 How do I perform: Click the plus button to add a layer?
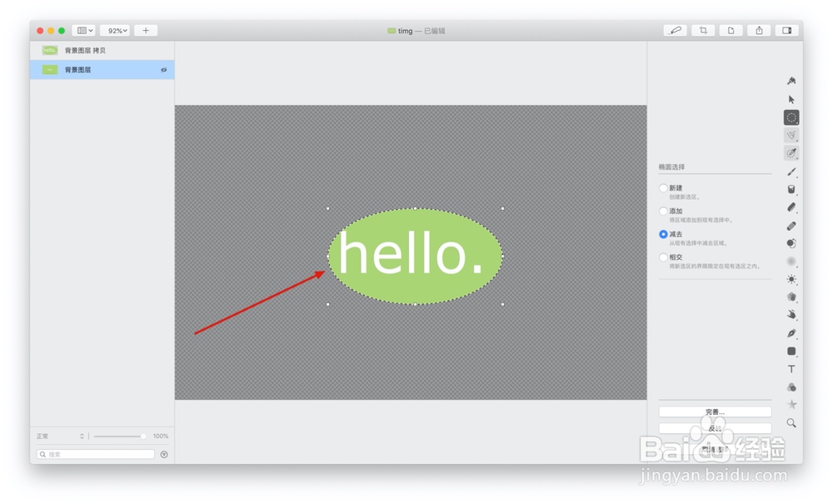coord(146,30)
